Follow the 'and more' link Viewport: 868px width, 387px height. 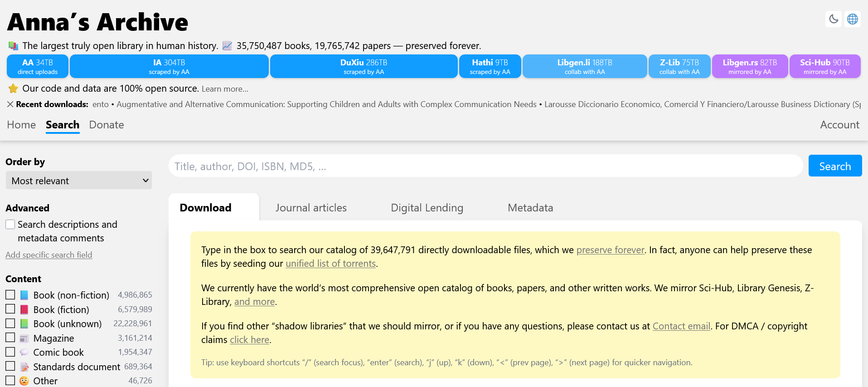click(x=254, y=302)
